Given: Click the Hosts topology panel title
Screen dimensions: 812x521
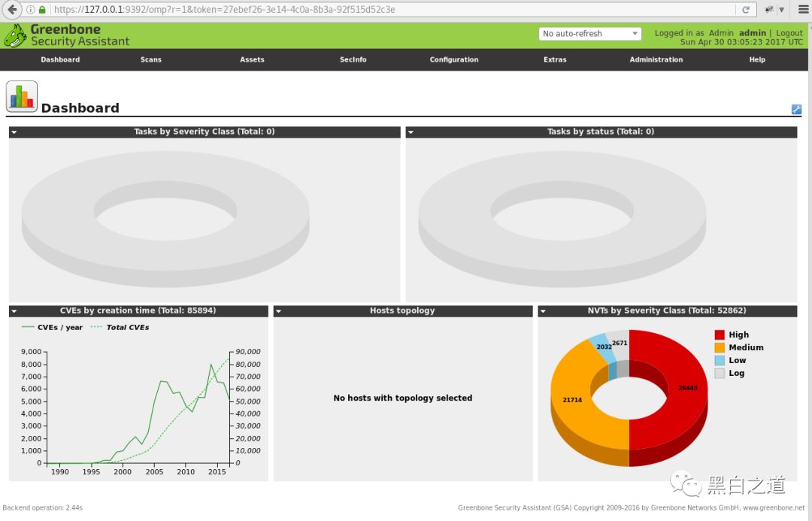Looking at the screenshot, I should [402, 310].
